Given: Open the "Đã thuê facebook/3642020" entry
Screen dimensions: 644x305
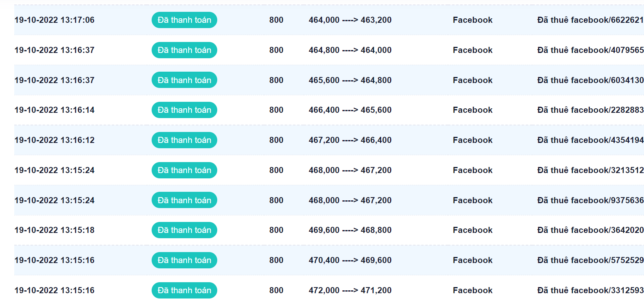Looking at the screenshot, I should [590, 230].
